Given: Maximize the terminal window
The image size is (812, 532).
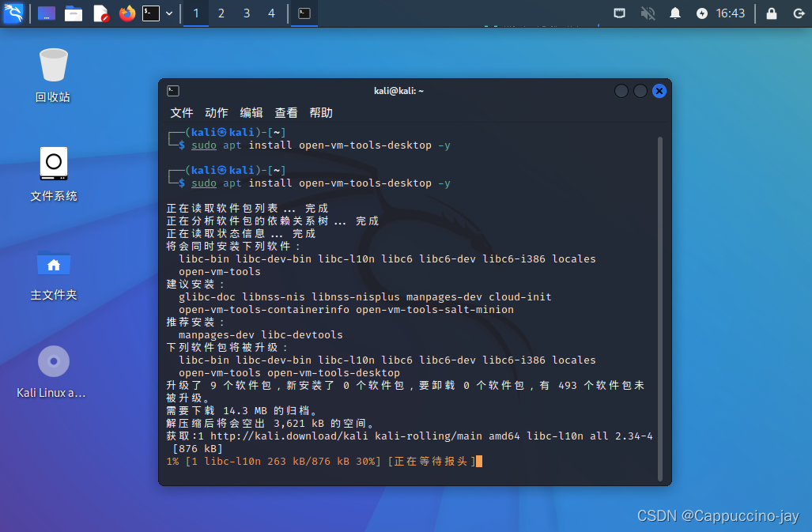Looking at the screenshot, I should [640, 91].
